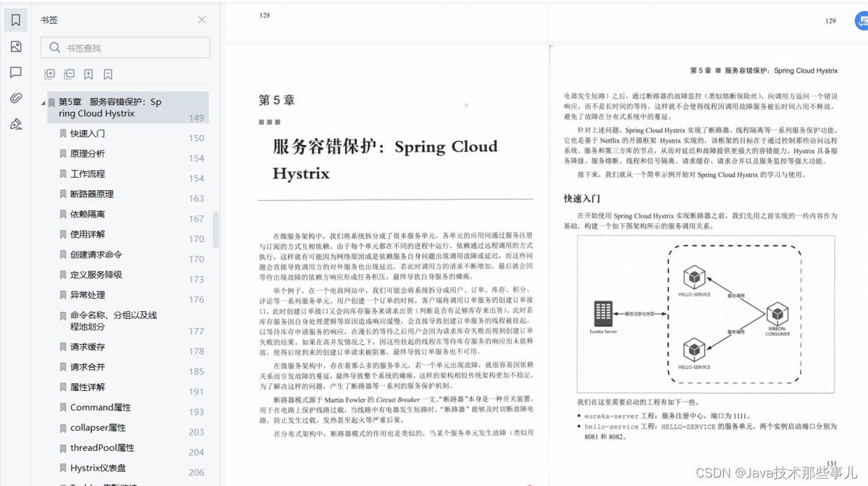Jump to bookmark 创建请求命令
This screenshot has height=486, width=868.
tap(96, 255)
